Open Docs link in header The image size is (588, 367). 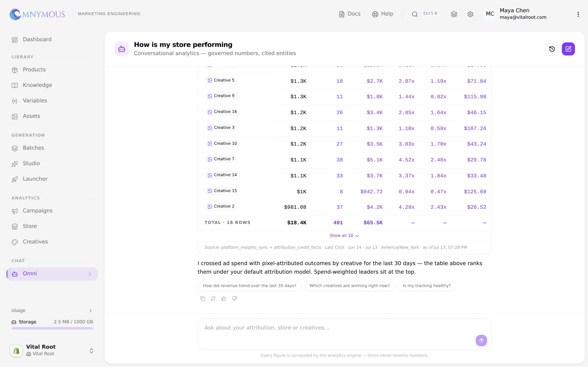[x=350, y=14]
